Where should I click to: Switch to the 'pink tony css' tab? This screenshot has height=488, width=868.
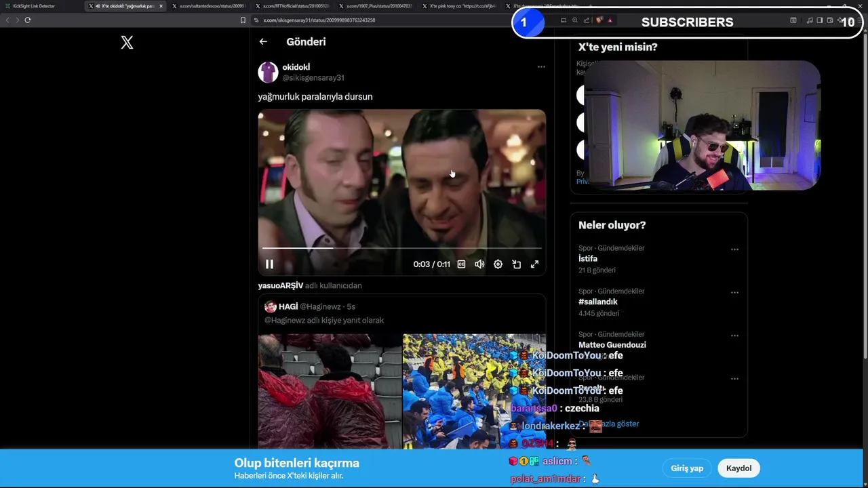[x=459, y=6]
